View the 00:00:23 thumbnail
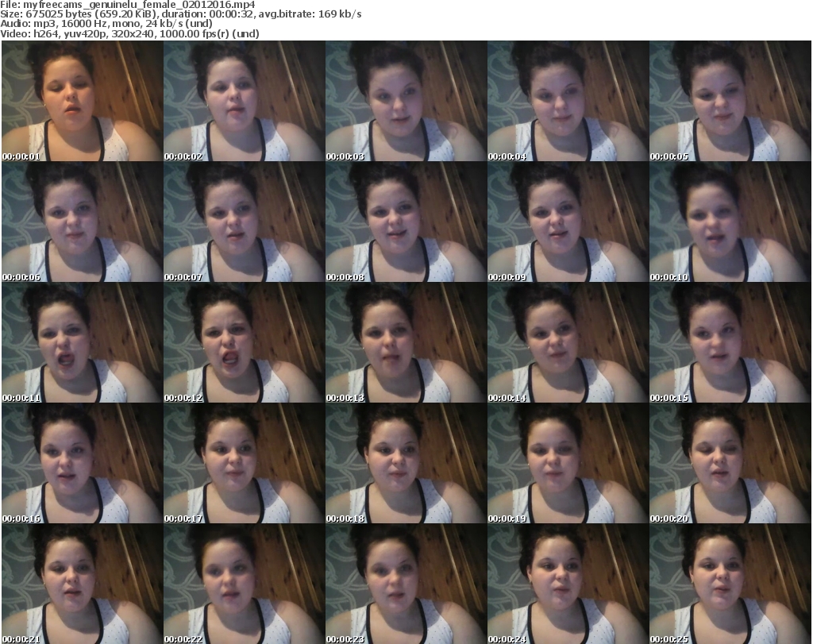This screenshot has height=644, width=813. [406, 584]
